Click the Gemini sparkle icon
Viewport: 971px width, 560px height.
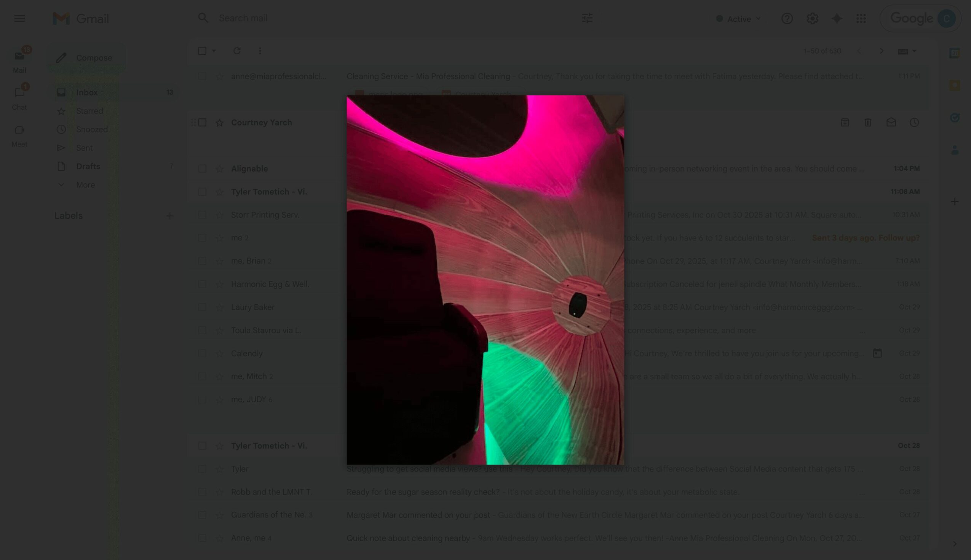[x=837, y=19]
